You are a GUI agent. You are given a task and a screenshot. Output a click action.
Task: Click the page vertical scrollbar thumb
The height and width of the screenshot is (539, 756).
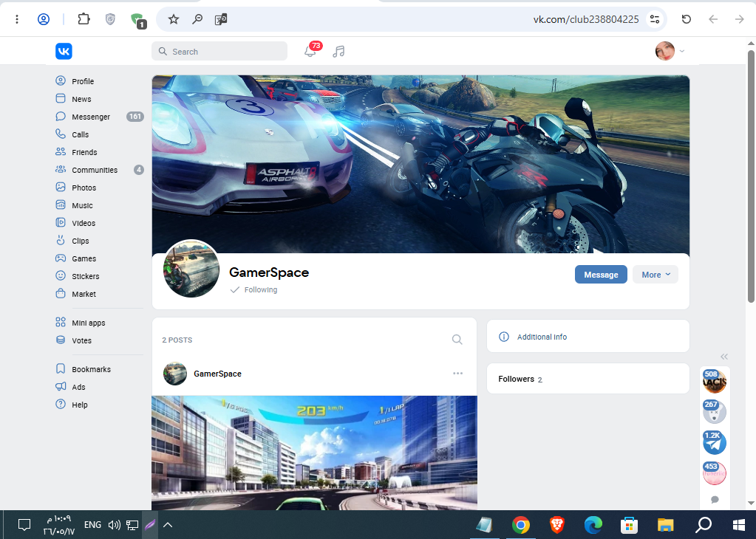pyautogui.click(x=751, y=176)
